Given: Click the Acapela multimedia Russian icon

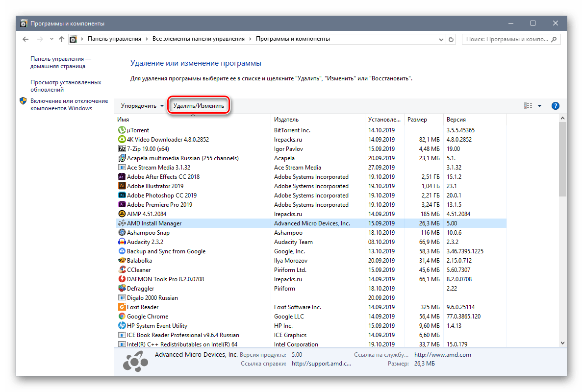Looking at the screenshot, I should tap(122, 158).
